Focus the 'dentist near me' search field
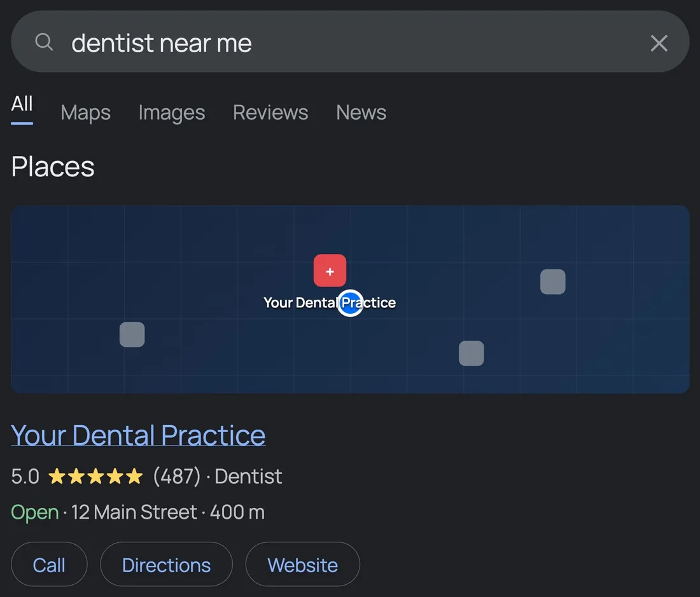 click(x=350, y=41)
